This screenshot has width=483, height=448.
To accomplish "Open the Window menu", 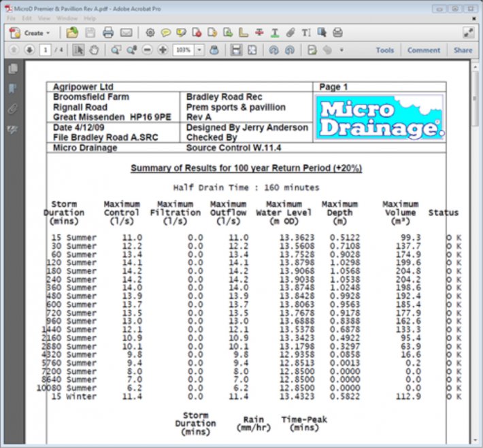I will click(x=67, y=18).
